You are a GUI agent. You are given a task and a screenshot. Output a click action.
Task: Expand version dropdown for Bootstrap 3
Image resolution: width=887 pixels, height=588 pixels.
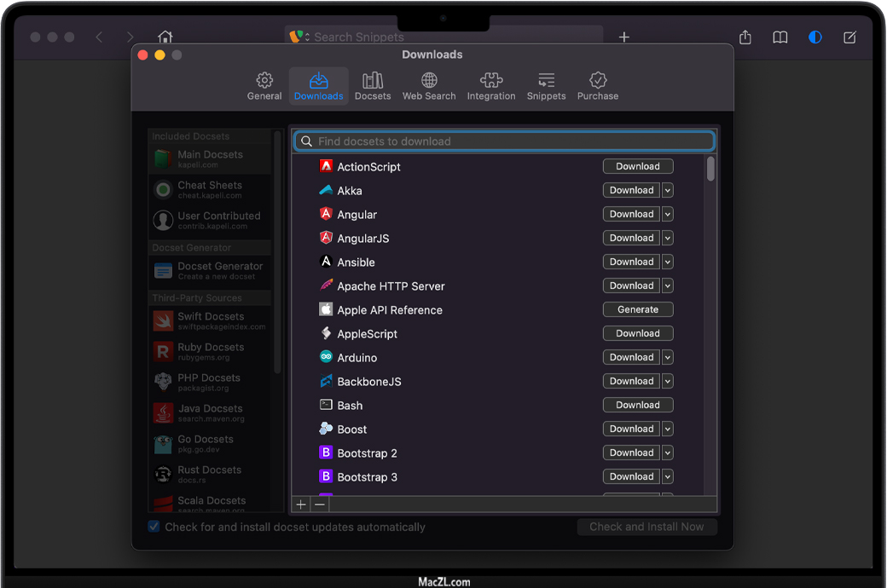(668, 477)
